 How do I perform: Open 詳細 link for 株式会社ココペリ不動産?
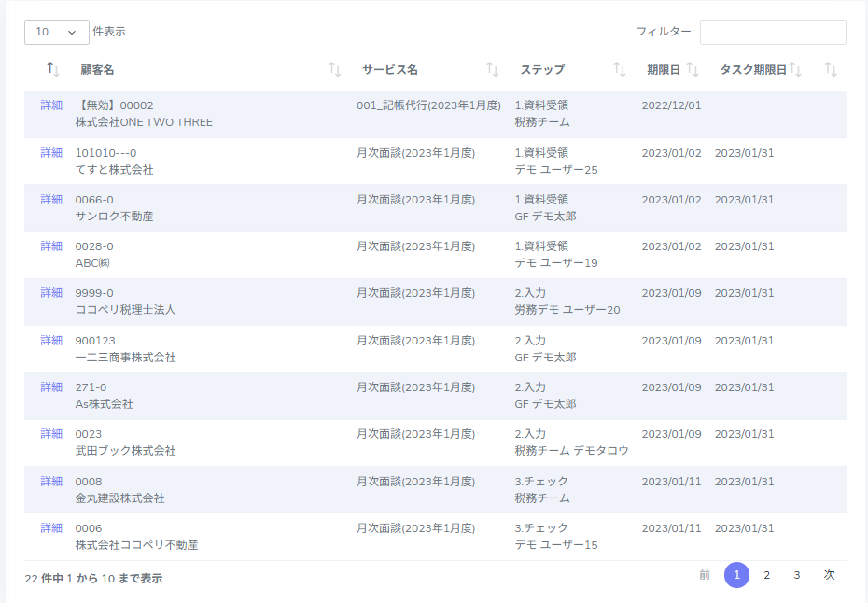coord(51,527)
